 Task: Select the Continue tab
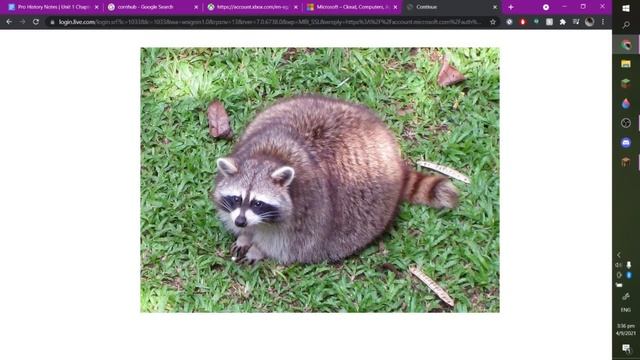451,7
